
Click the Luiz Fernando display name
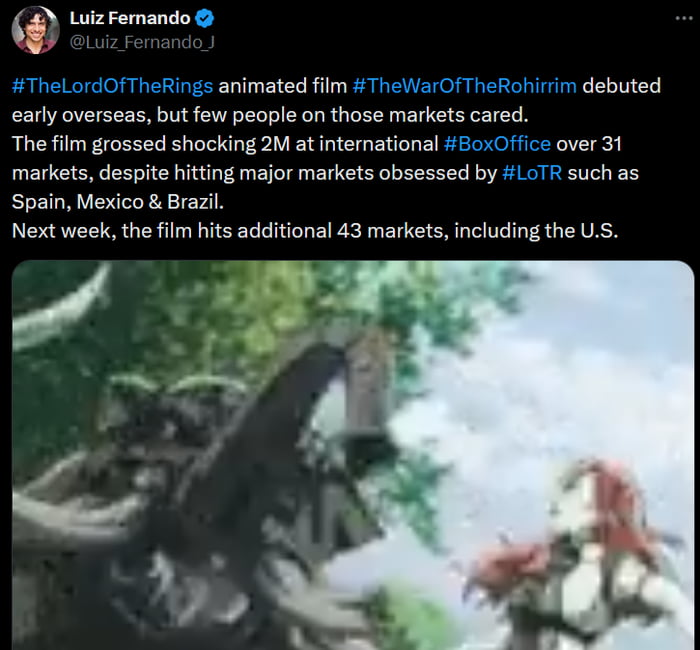point(130,18)
